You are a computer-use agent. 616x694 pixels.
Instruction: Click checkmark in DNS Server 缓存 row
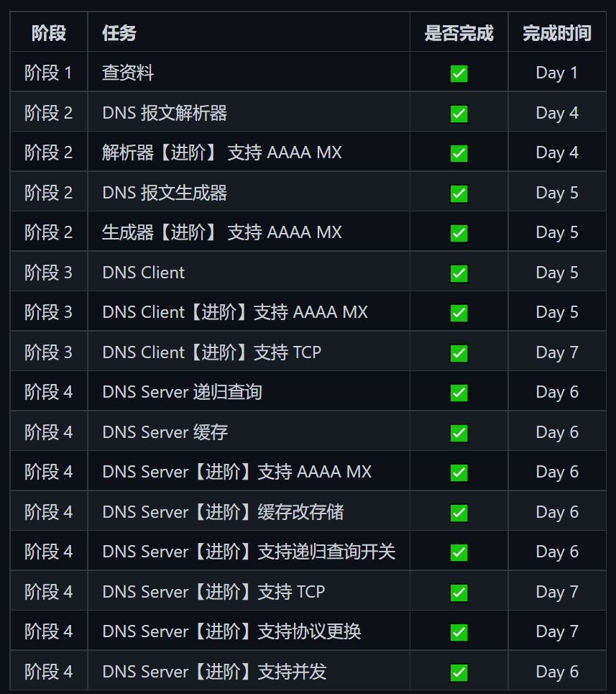point(459,433)
